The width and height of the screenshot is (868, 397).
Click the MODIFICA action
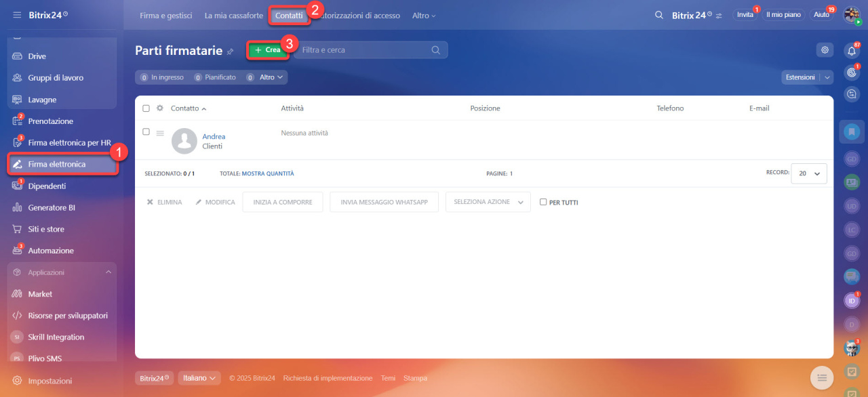[215, 202]
